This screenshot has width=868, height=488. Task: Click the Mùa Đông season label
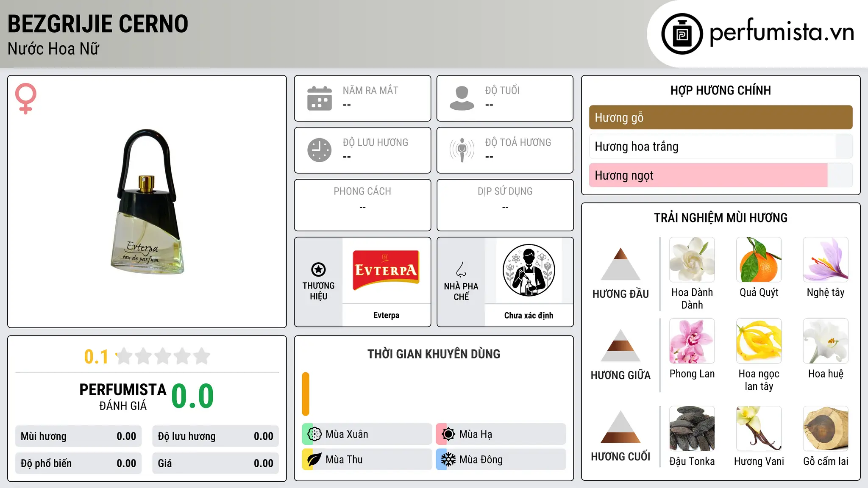pos(481,460)
